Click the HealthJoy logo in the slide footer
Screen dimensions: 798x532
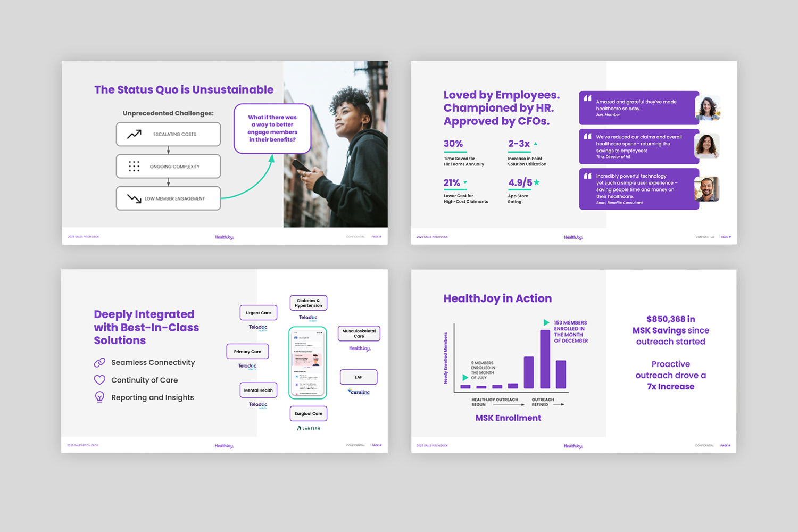click(x=223, y=237)
